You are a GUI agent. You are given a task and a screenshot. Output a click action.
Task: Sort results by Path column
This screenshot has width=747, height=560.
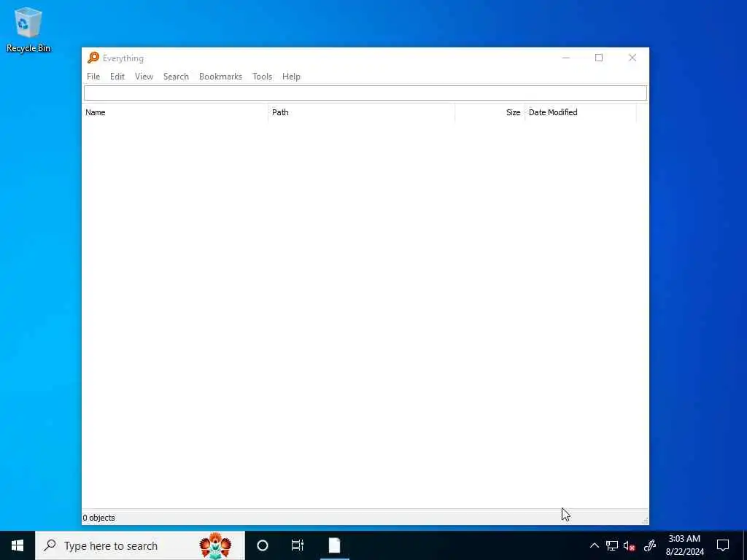pyautogui.click(x=361, y=112)
